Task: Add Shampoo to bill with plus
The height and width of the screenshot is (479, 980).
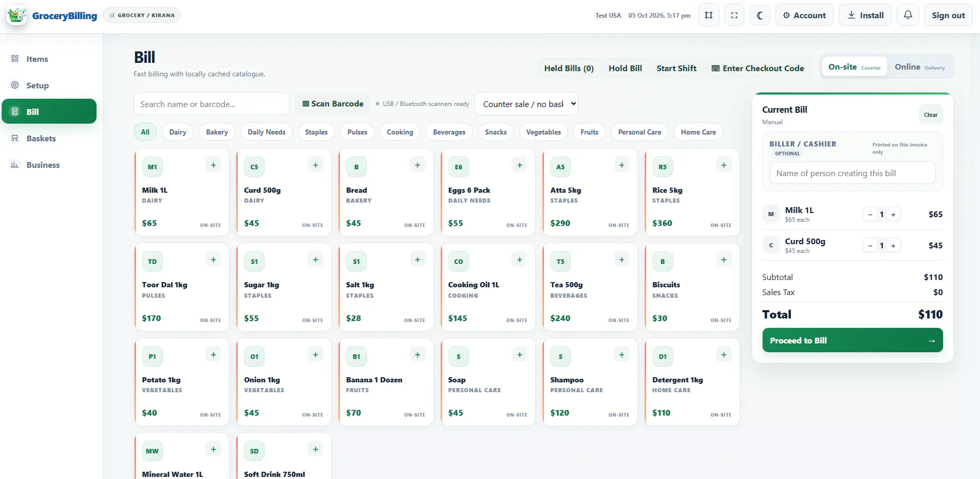Action: point(622,355)
